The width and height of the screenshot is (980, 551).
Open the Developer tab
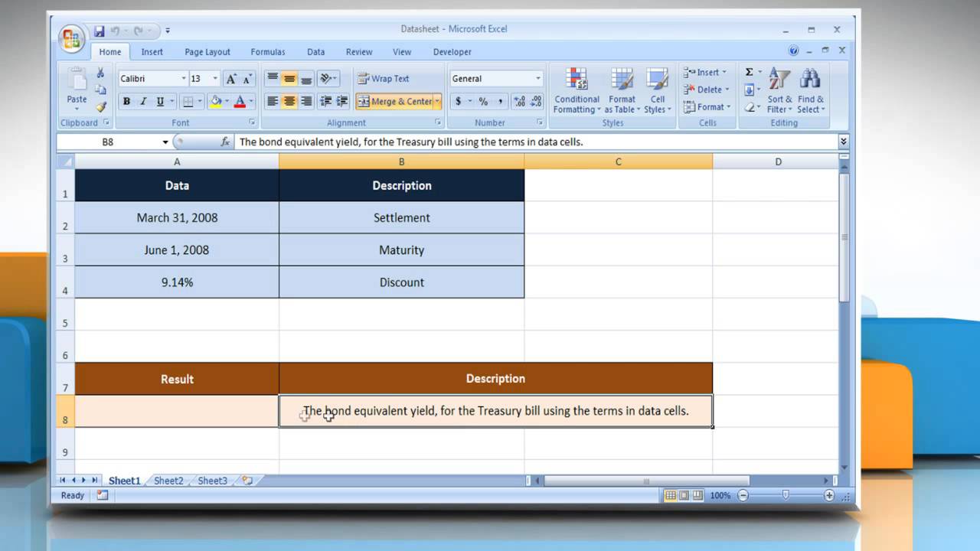pyautogui.click(x=452, y=52)
